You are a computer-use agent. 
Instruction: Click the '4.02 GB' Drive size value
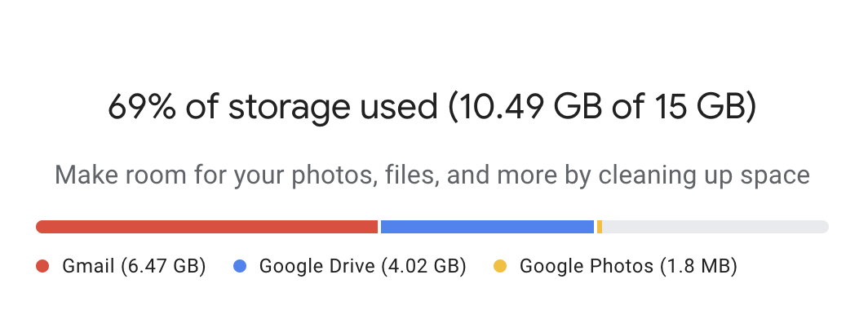point(423,267)
